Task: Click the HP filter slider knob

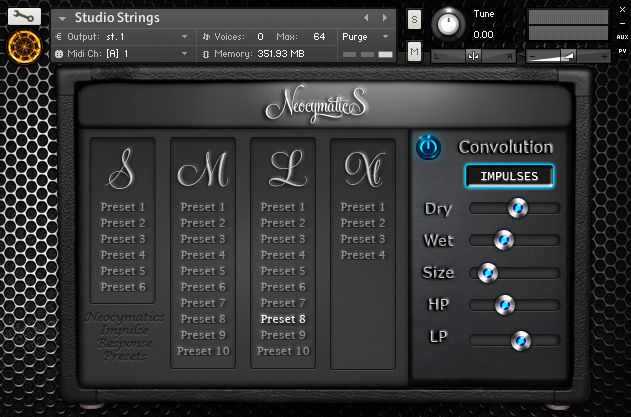Action: [504, 305]
